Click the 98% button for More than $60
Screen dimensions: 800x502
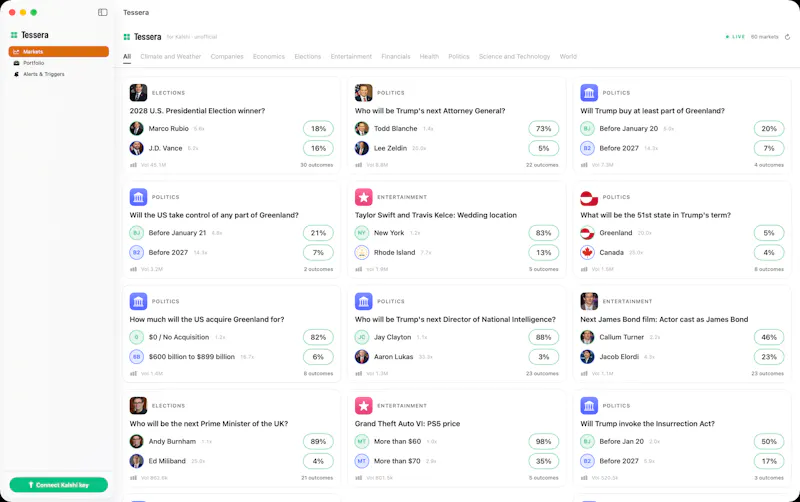(x=544, y=441)
